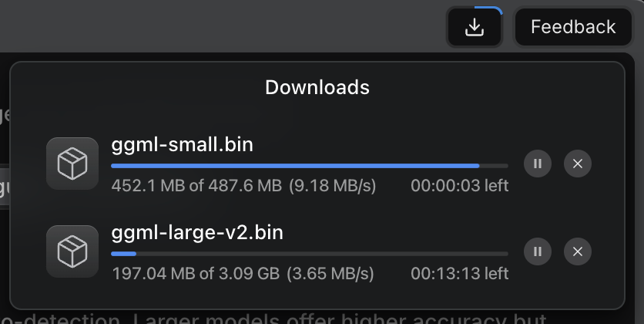
Task: Cancel the ggml-small.bin download
Action: [578, 164]
